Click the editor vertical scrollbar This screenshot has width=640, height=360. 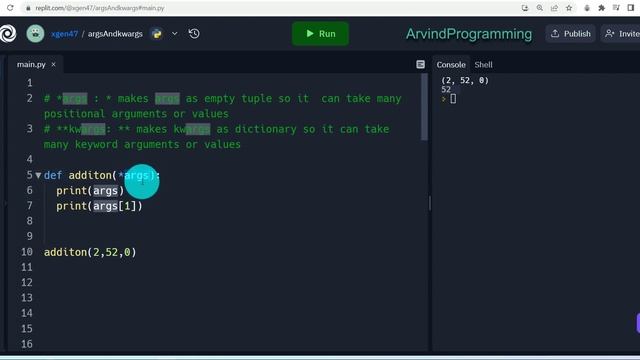(x=424, y=107)
